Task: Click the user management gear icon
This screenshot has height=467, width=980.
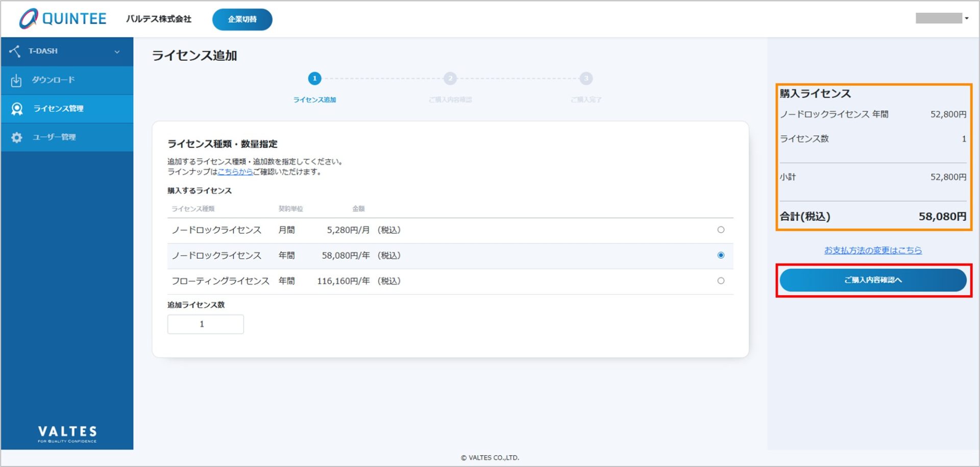Action: (17, 137)
